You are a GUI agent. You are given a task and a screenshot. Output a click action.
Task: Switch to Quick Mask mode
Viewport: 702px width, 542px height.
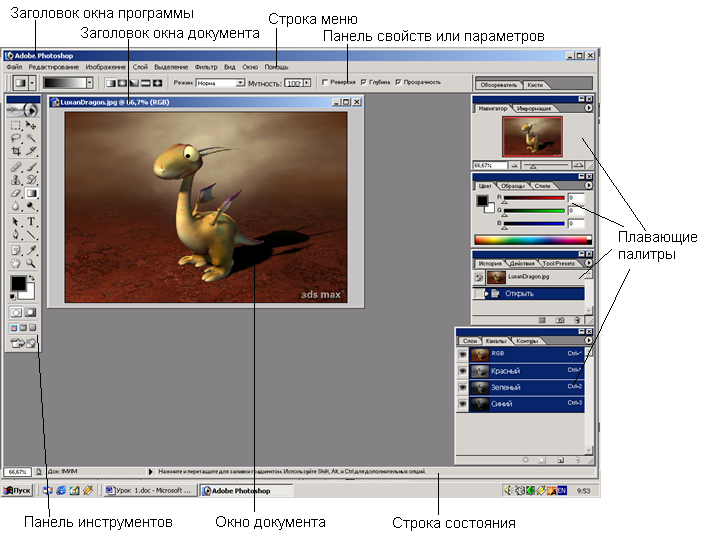coord(30,312)
